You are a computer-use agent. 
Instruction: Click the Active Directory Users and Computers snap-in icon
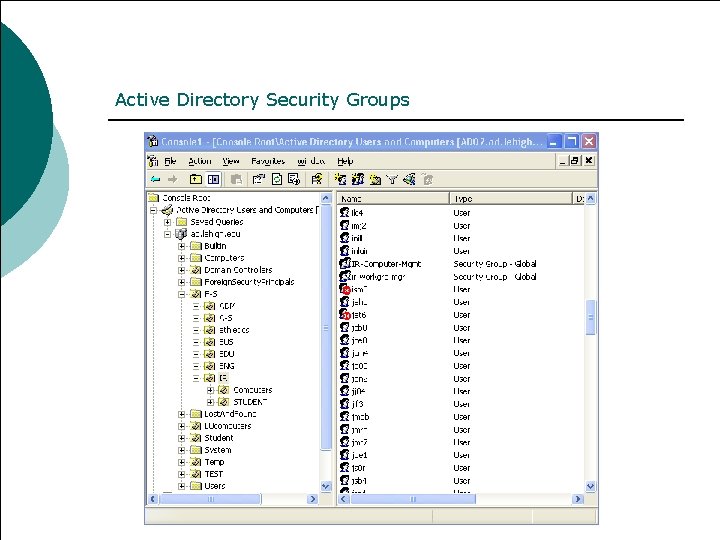pyautogui.click(x=168, y=210)
